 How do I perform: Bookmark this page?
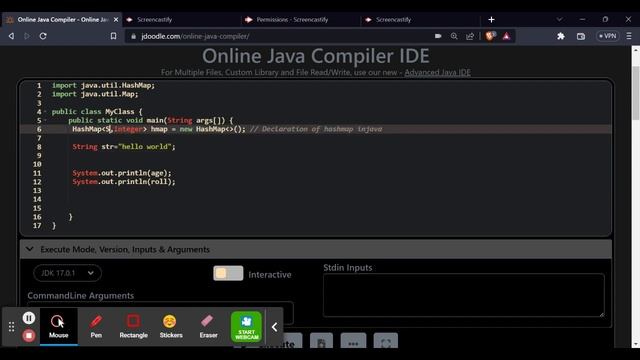113,36
